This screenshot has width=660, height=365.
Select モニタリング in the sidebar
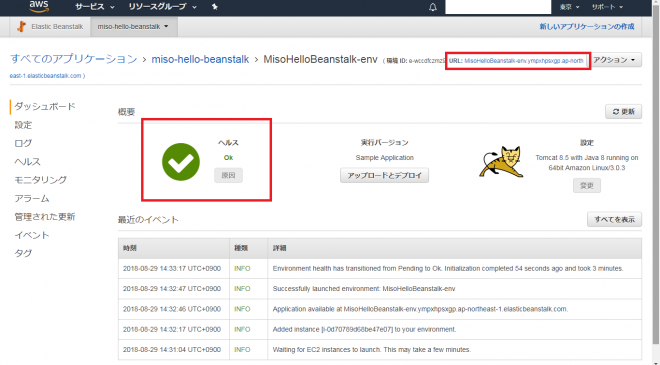41,180
